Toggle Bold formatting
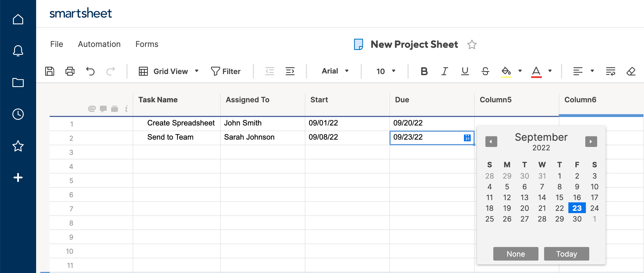 click(424, 71)
